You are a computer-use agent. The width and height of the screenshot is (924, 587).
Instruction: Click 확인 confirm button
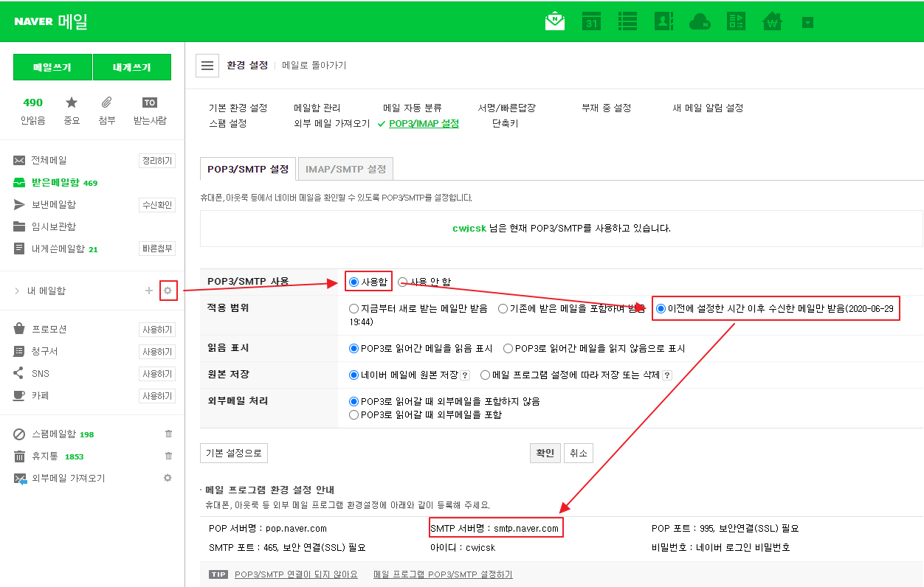[x=545, y=453]
